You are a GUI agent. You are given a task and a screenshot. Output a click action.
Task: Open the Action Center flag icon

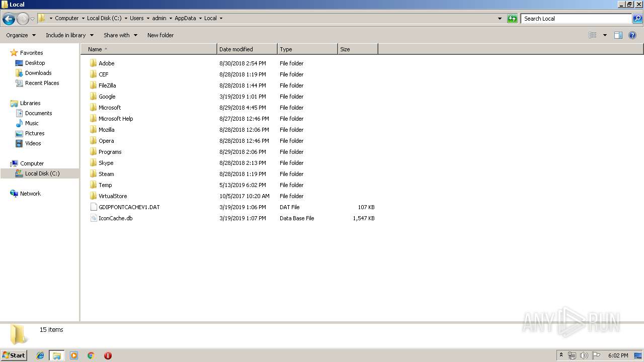pyautogui.click(x=596, y=355)
